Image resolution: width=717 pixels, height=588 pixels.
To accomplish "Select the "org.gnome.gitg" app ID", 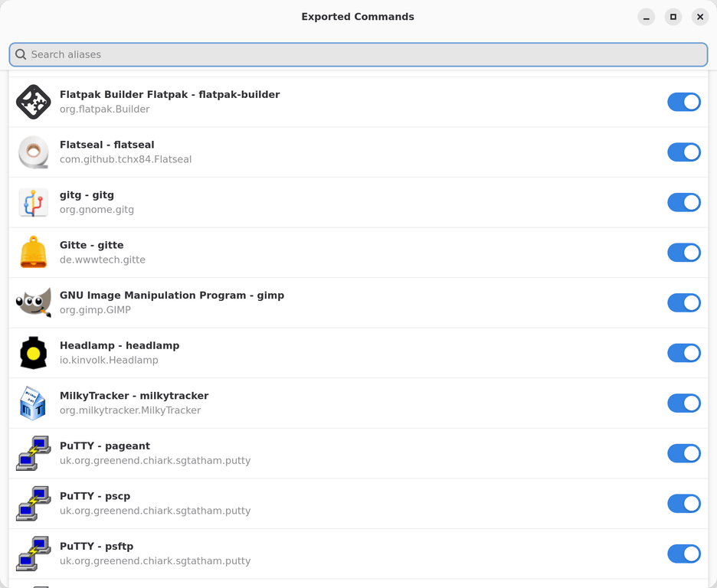I will (97, 210).
